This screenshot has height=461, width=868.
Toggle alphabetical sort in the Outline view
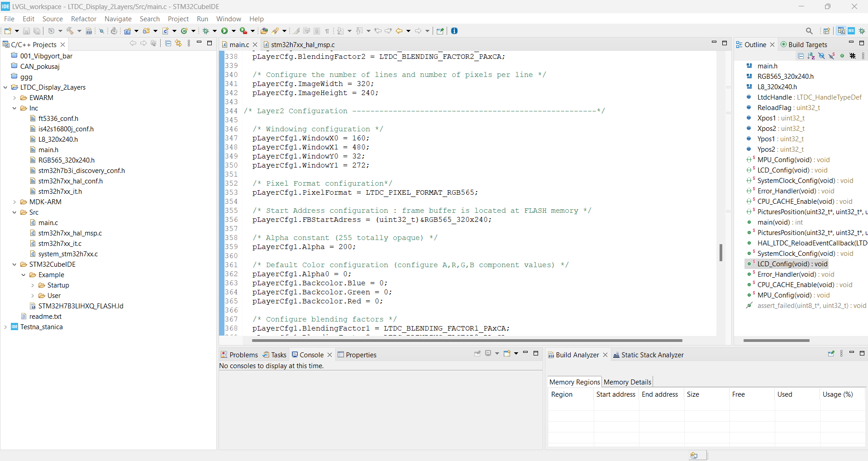811,56
